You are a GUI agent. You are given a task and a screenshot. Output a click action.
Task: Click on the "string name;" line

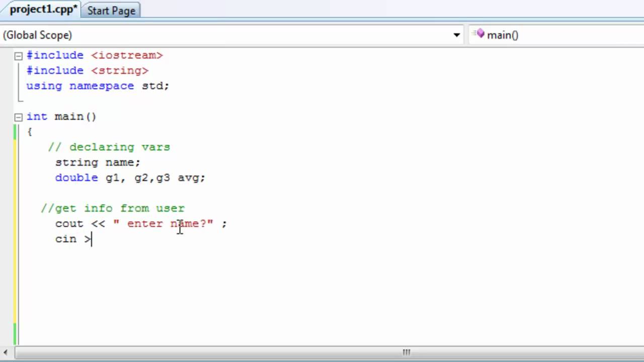pyautogui.click(x=98, y=162)
